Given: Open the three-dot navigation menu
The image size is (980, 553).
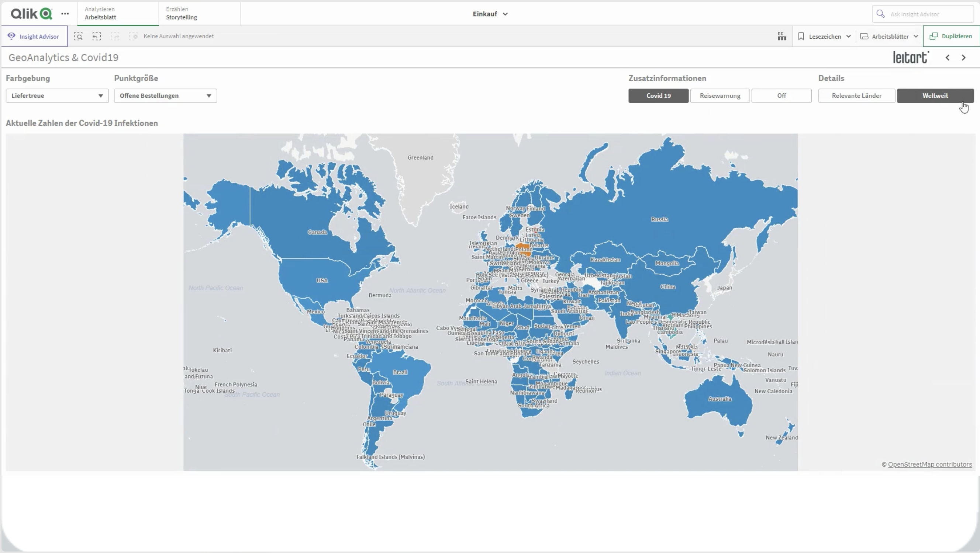Looking at the screenshot, I should coord(65,14).
